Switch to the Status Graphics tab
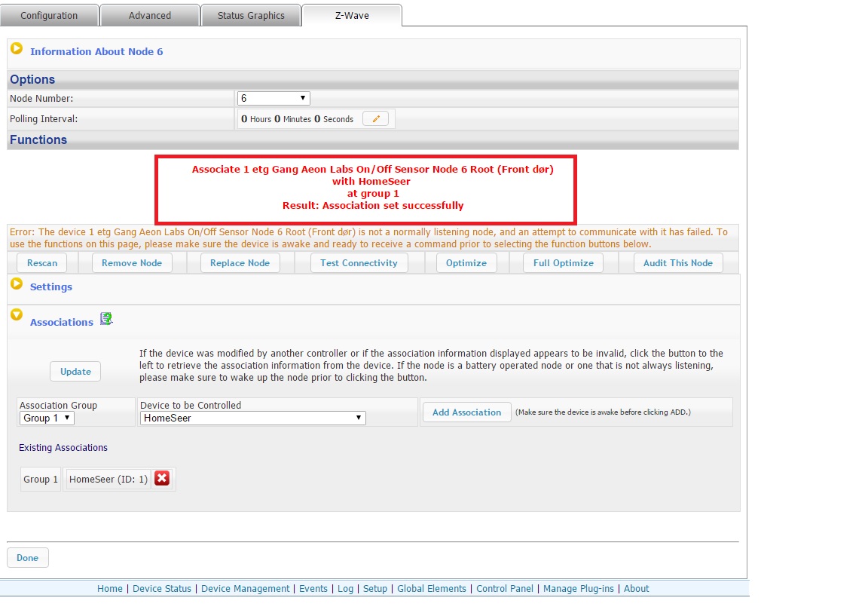Image resolution: width=868 pixels, height=610 pixels. 251,16
